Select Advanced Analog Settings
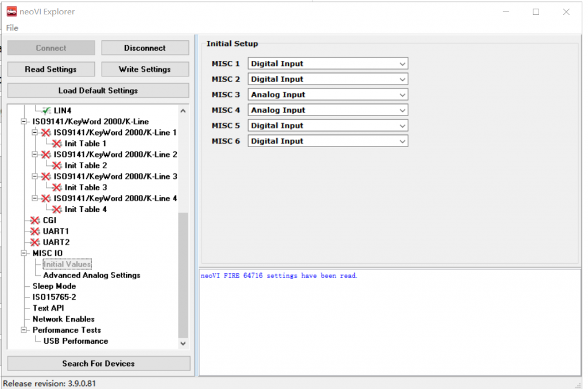Image resolution: width=588 pixels, height=389 pixels. tap(92, 275)
